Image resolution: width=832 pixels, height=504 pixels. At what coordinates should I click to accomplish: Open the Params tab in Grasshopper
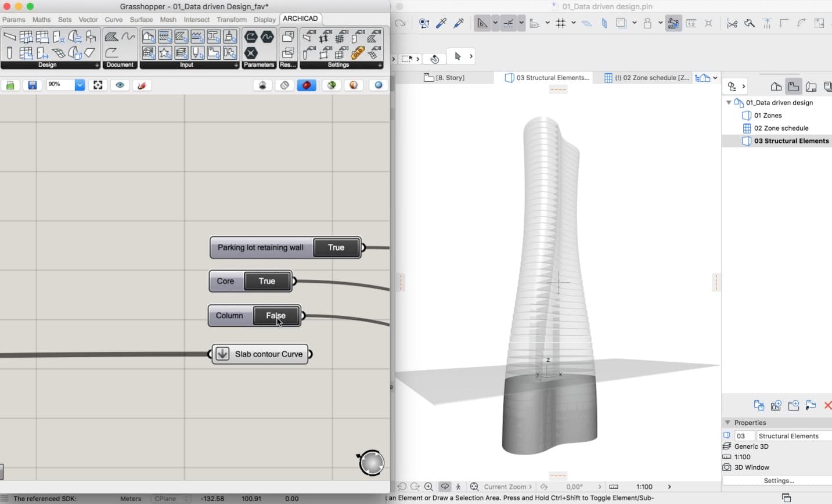[x=14, y=20]
